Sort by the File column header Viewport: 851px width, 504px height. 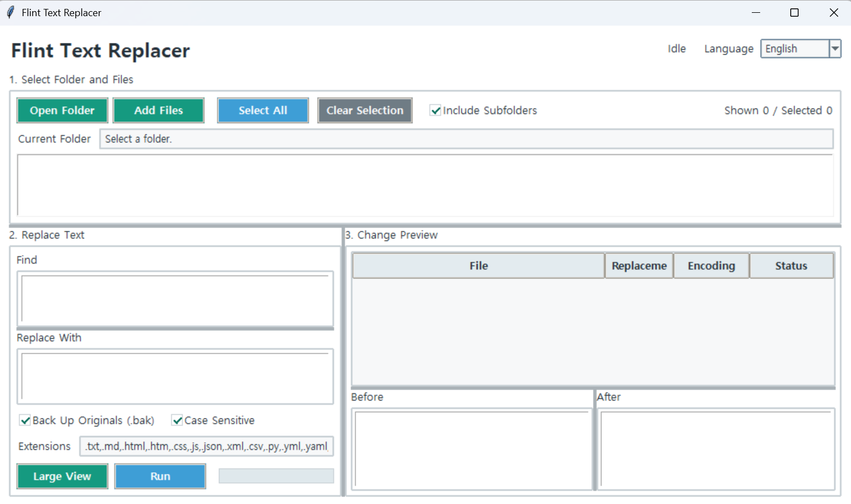(479, 266)
